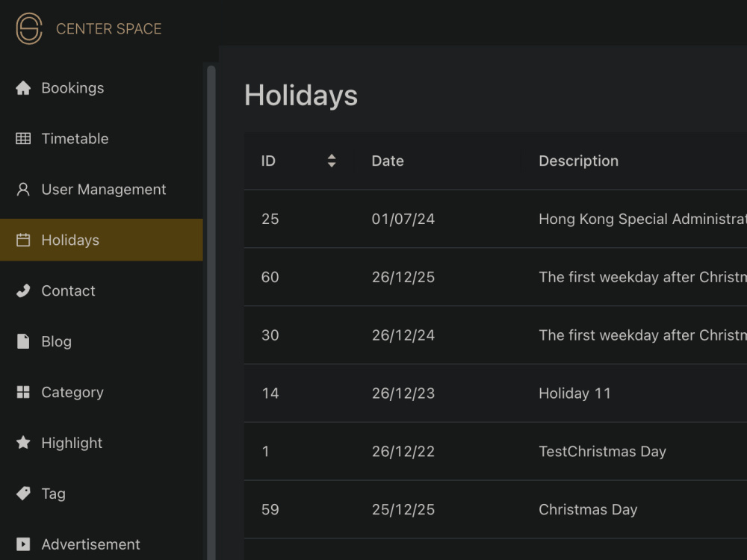Click the Bookings home icon
747x560 pixels.
click(23, 88)
